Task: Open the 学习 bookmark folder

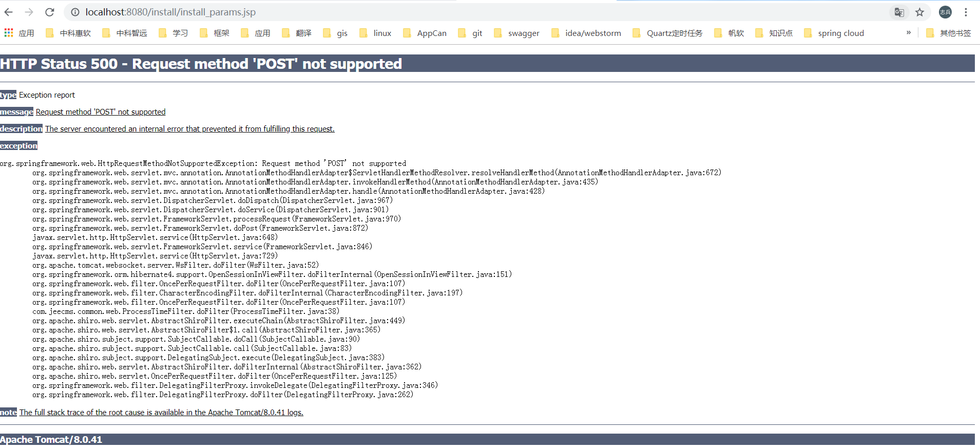Action: pyautogui.click(x=174, y=33)
